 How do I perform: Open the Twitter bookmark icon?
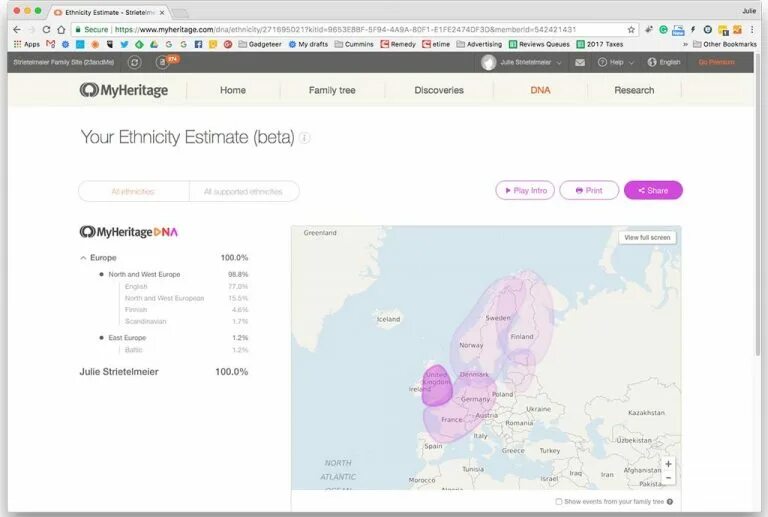point(124,44)
